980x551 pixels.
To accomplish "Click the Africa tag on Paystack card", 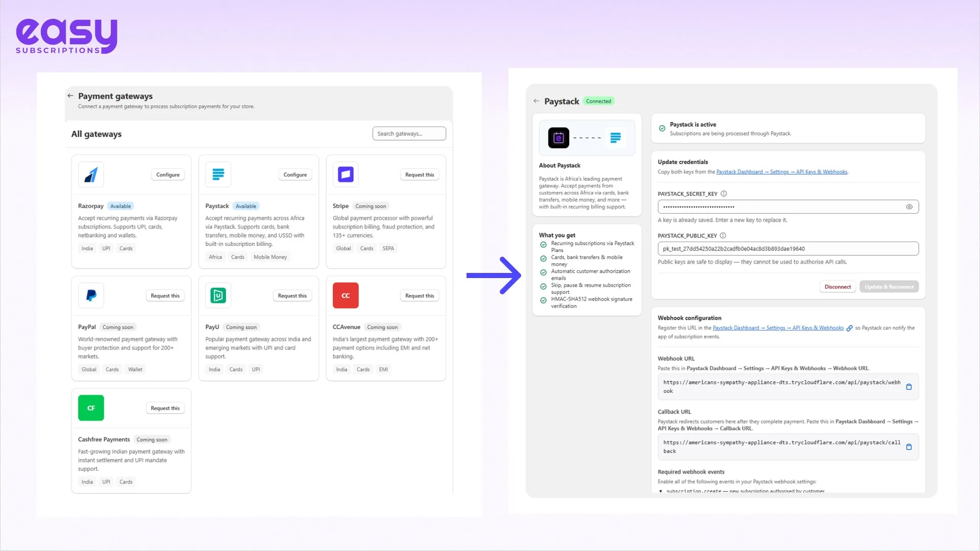I will [215, 257].
